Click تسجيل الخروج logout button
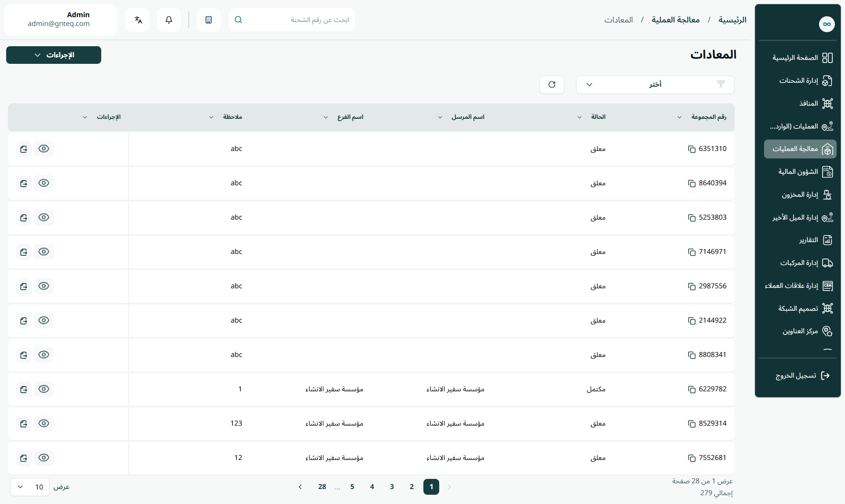Screen dimensions: 845x504 (802, 375)
